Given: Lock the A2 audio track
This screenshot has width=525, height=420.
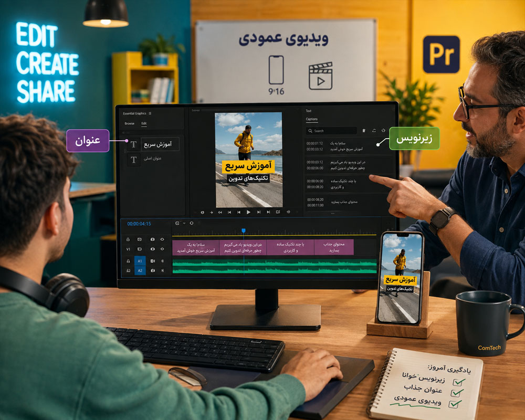Looking at the screenshot, I should (x=128, y=270).
